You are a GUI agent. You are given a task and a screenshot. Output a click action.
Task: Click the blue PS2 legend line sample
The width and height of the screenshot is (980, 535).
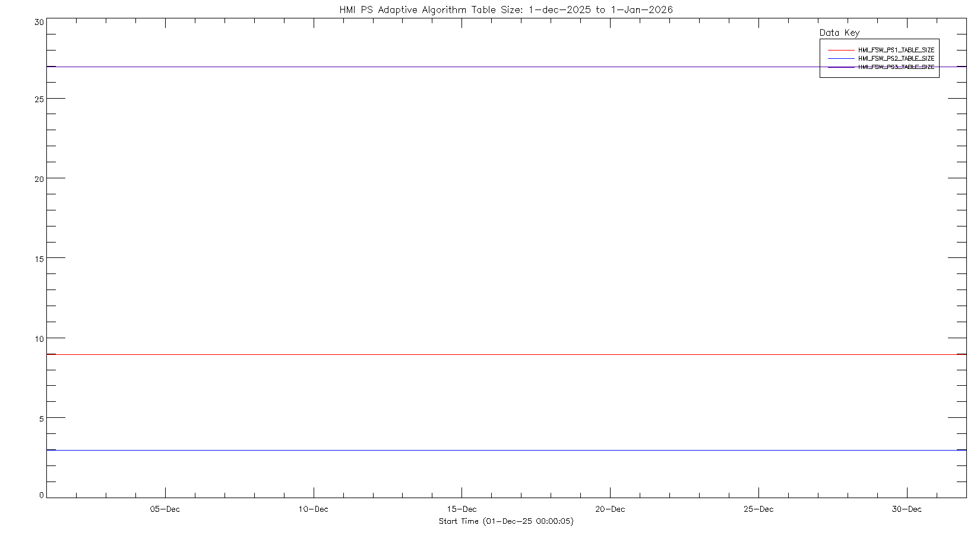coord(841,58)
